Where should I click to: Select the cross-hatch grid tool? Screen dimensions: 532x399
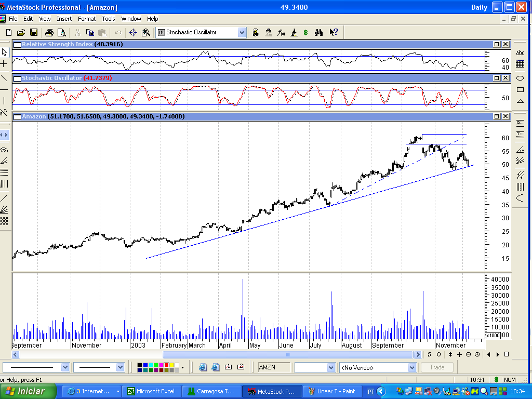coord(4,221)
